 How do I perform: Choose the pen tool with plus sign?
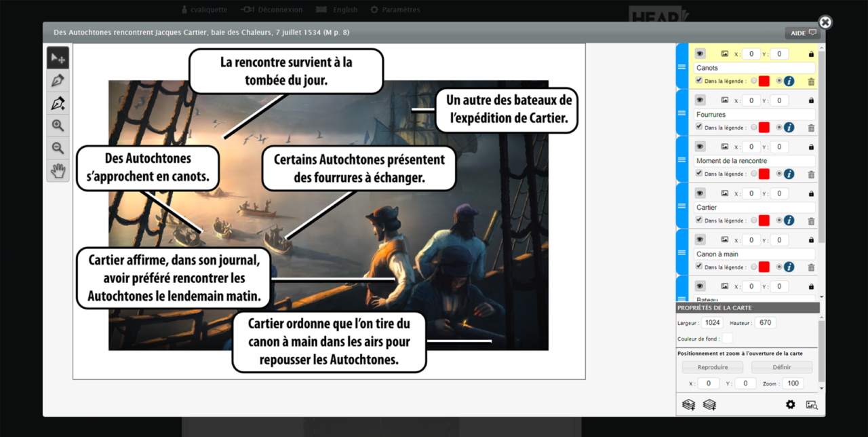pos(58,103)
